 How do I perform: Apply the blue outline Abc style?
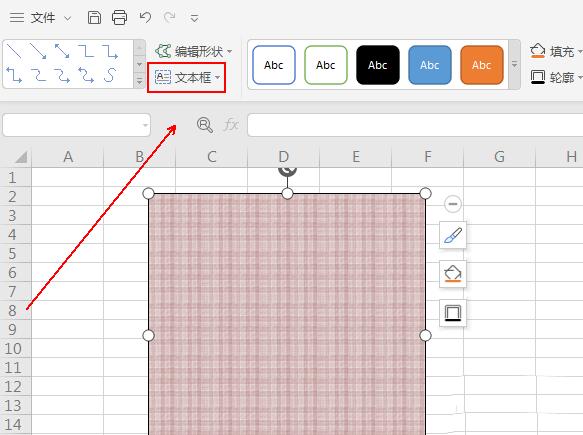click(x=274, y=65)
